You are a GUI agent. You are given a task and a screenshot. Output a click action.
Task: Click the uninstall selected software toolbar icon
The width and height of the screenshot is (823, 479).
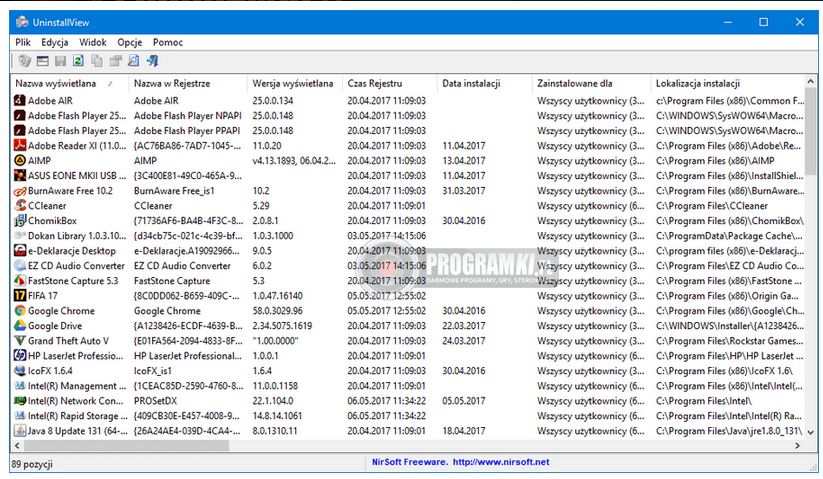click(x=24, y=61)
